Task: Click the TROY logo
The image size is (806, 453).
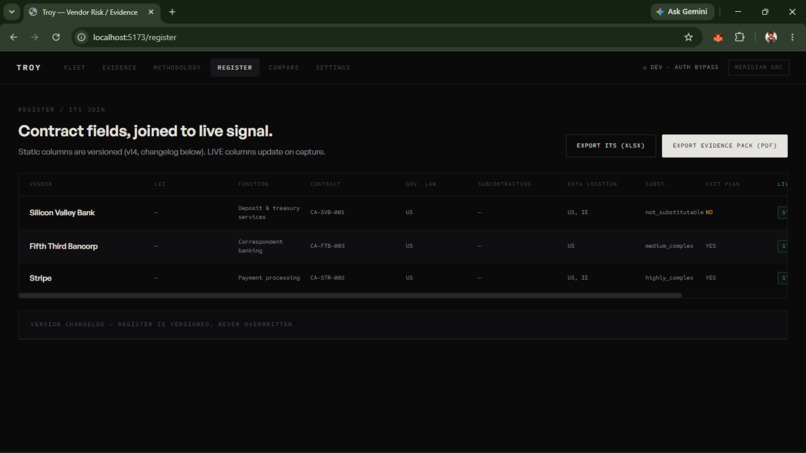Action: (29, 67)
